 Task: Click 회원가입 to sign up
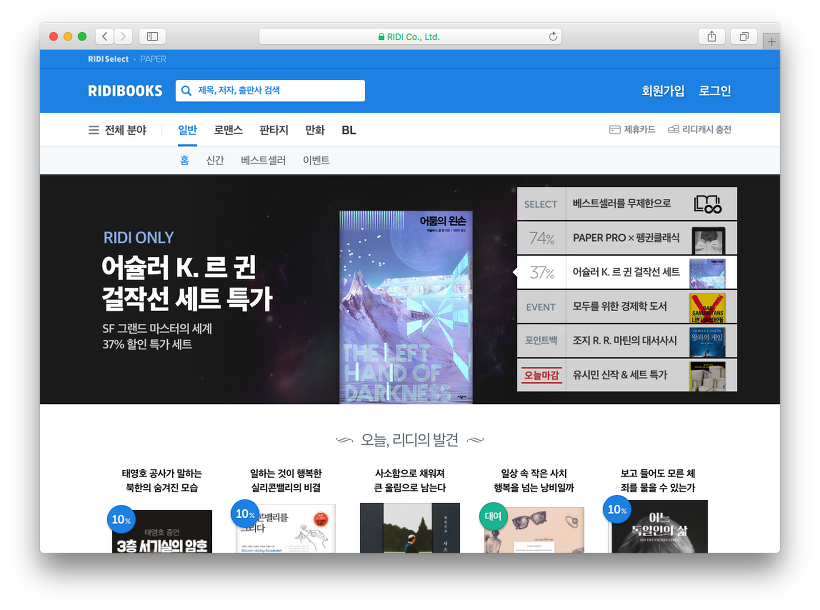click(663, 91)
